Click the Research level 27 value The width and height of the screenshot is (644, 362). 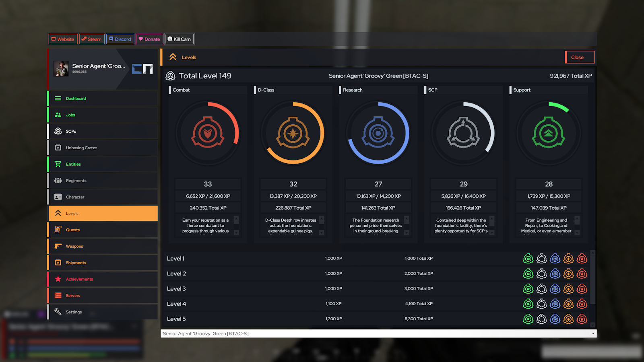click(x=378, y=184)
